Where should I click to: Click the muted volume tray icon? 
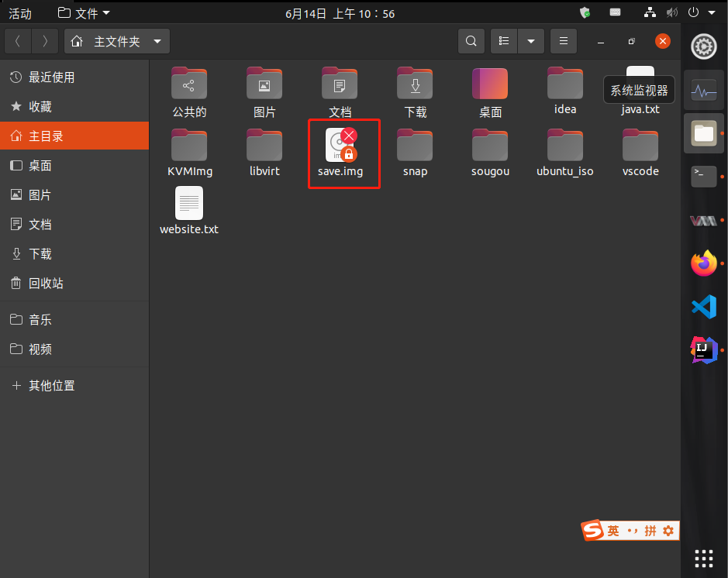point(672,12)
